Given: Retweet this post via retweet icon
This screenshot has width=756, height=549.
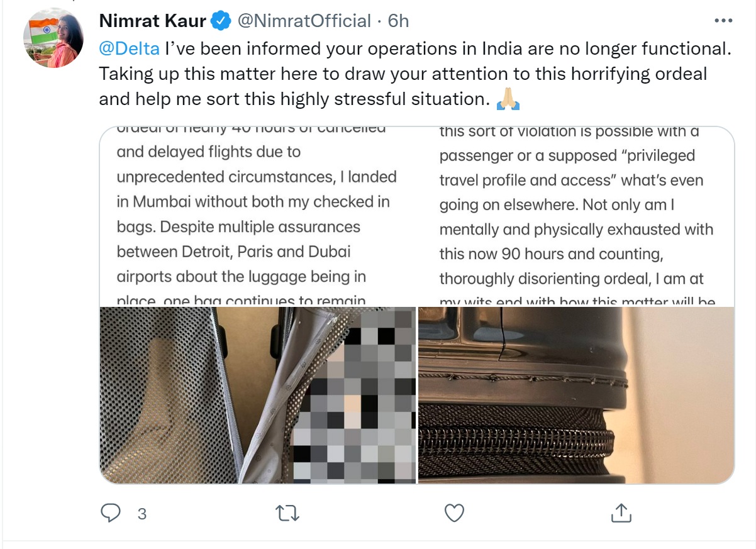Looking at the screenshot, I should pyautogui.click(x=288, y=513).
